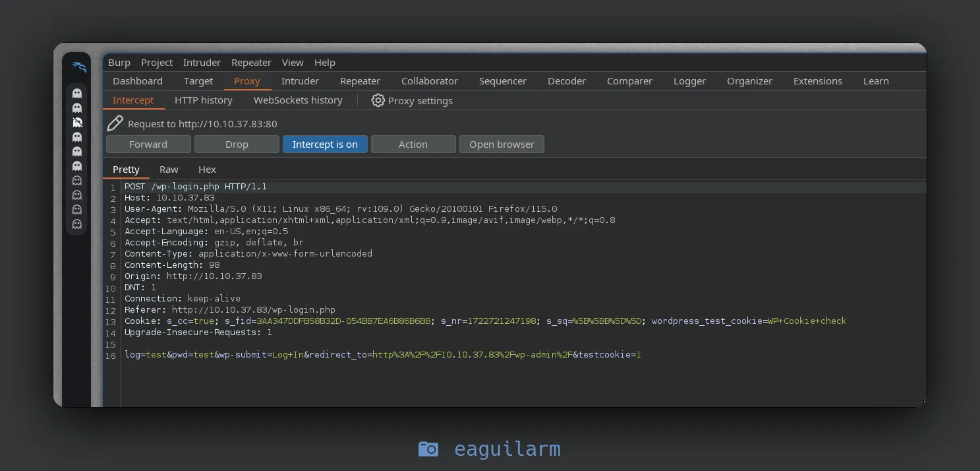This screenshot has width=980, height=471.
Task: Click the Kali dragon logo in sidebar
Action: pos(78,67)
